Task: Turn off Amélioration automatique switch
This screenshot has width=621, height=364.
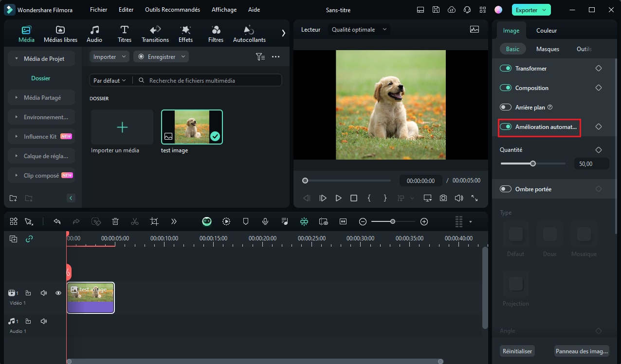Action: pyautogui.click(x=506, y=127)
